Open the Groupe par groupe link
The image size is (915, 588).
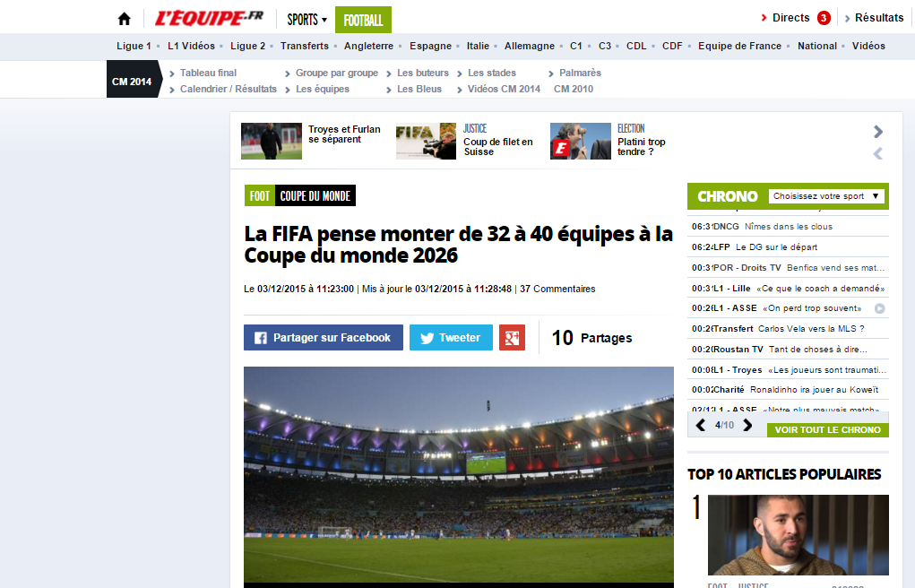[337, 73]
